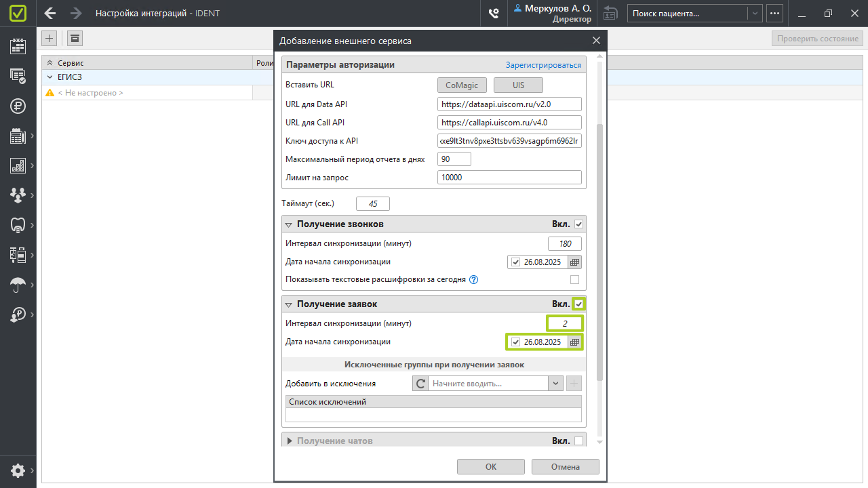Toggle the Получение чатов Вкл. checkbox
Screen dimensions: 868x488
tap(578, 441)
